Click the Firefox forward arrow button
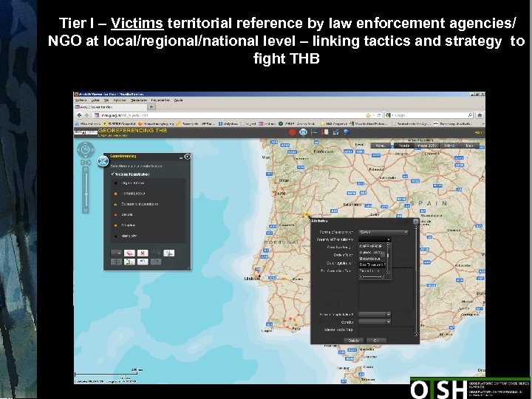 87,115
